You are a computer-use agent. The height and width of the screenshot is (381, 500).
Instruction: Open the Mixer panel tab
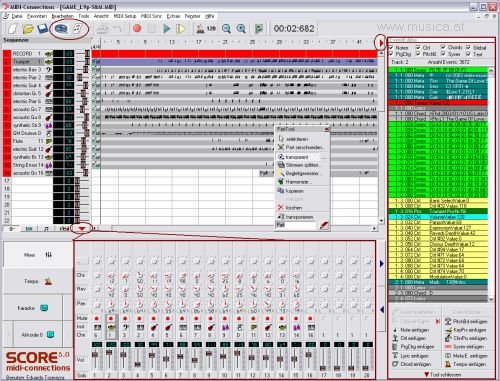point(38,255)
